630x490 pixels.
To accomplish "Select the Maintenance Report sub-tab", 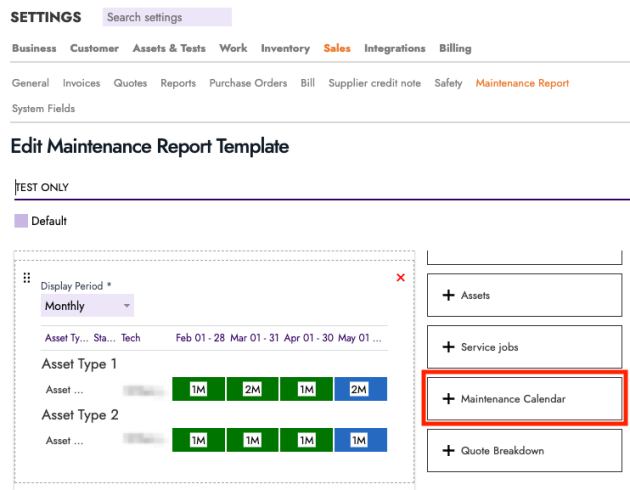I will (522, 83).
